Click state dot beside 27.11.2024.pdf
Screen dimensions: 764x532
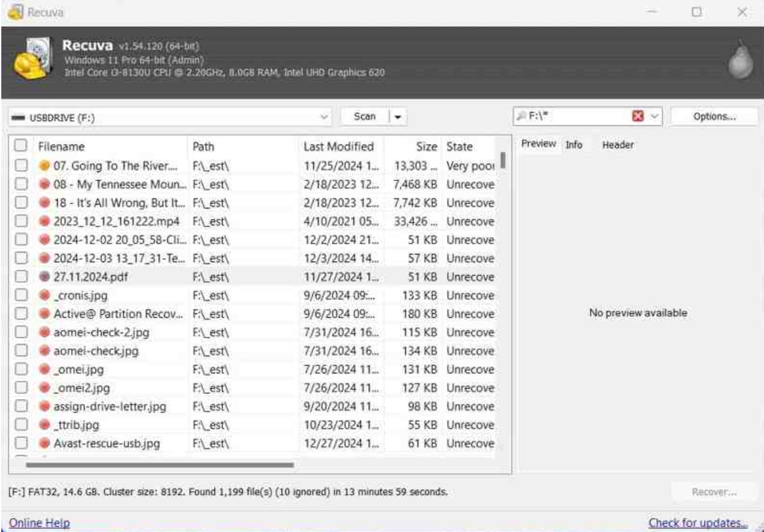(x=44, y=277)
